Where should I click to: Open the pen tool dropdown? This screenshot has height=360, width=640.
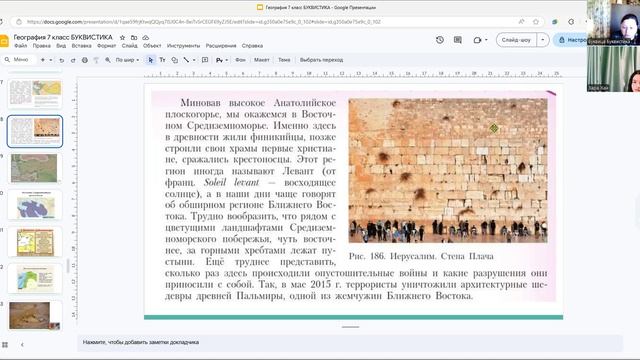pyautogui.click(x=222, y=60)
